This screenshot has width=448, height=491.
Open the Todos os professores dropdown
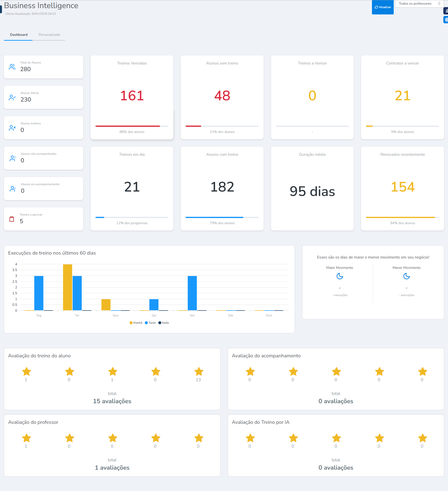click(419, 4)
